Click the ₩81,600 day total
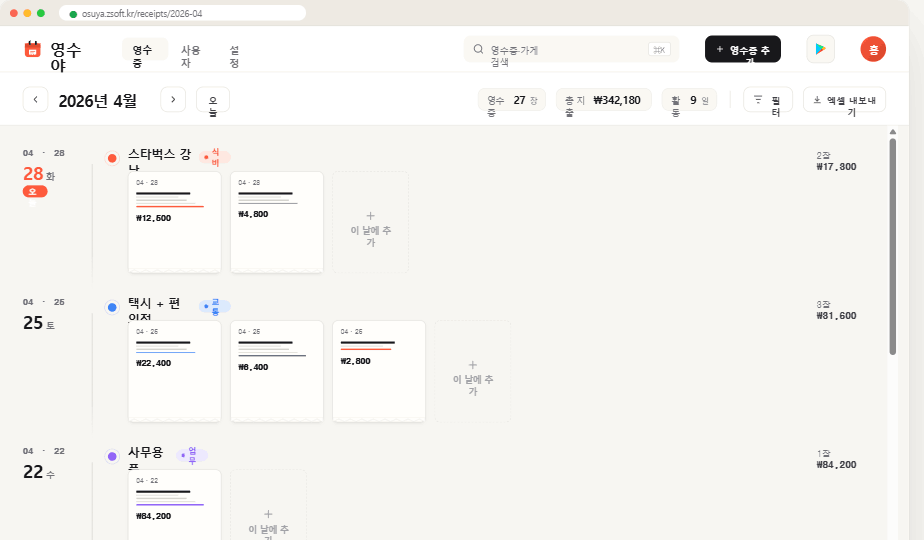Screen dimensions: 924x540 click(836, 316)
